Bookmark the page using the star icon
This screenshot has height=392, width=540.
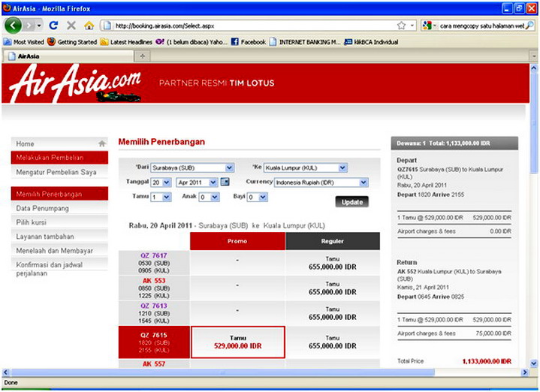402,26
